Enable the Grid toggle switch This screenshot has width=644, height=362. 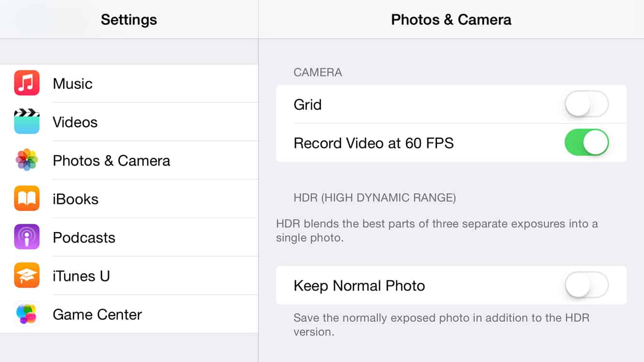[x=586, y=104]
